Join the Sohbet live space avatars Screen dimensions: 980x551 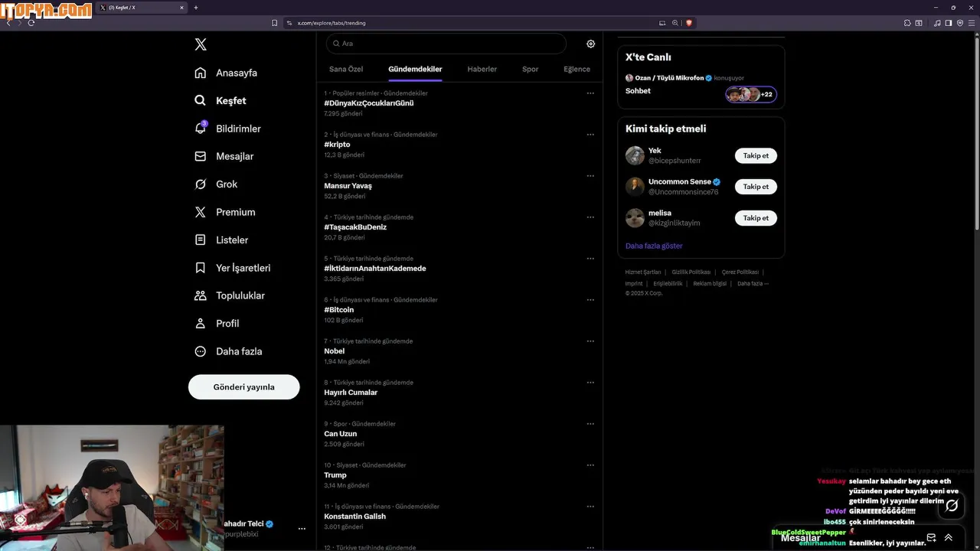point(751,95)
